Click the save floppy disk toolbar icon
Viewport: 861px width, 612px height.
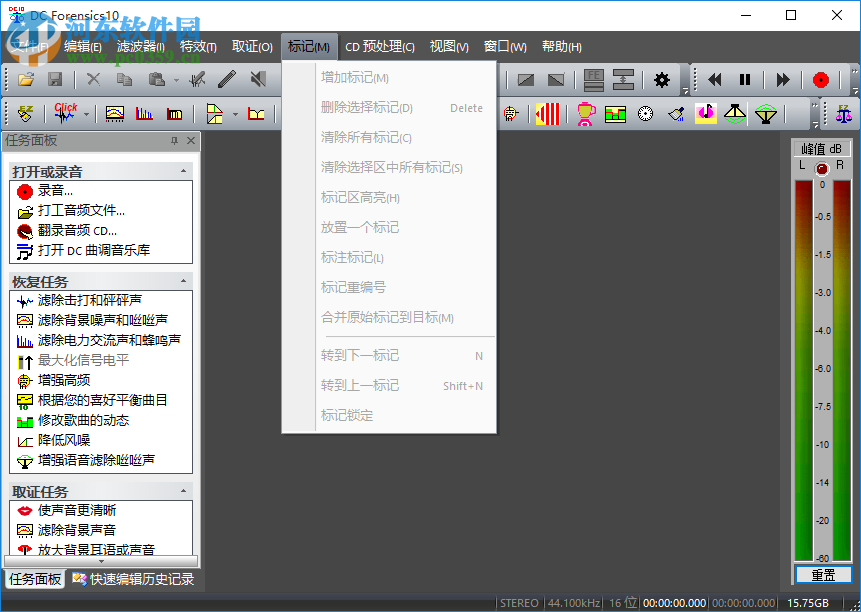(55, 80)
